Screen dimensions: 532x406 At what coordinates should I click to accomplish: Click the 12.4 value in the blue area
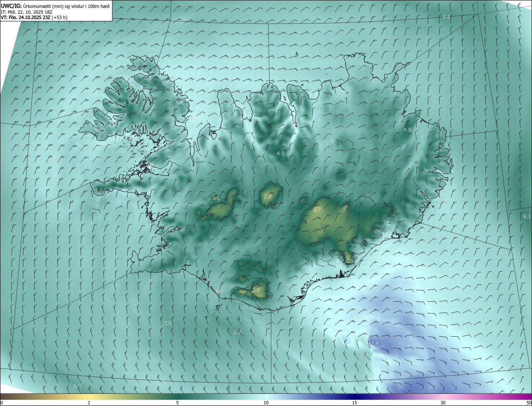pyautogui.click(x=373, y=344)
